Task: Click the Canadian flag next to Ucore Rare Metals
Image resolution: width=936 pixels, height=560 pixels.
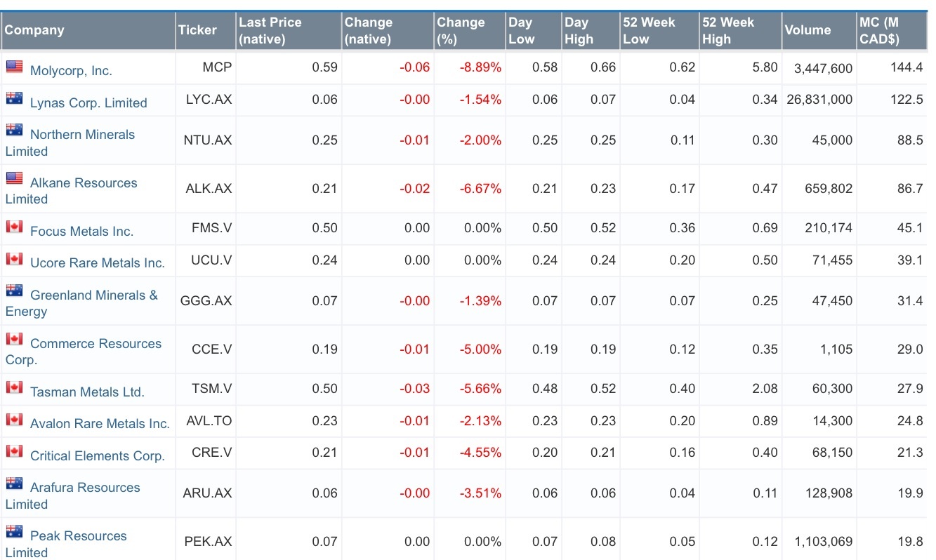Action: pos(14,258)
